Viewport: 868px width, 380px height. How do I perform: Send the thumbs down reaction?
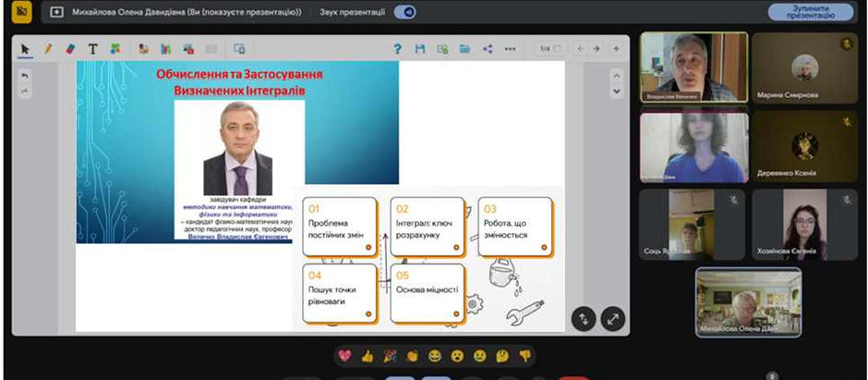click(x=524, y=356)
